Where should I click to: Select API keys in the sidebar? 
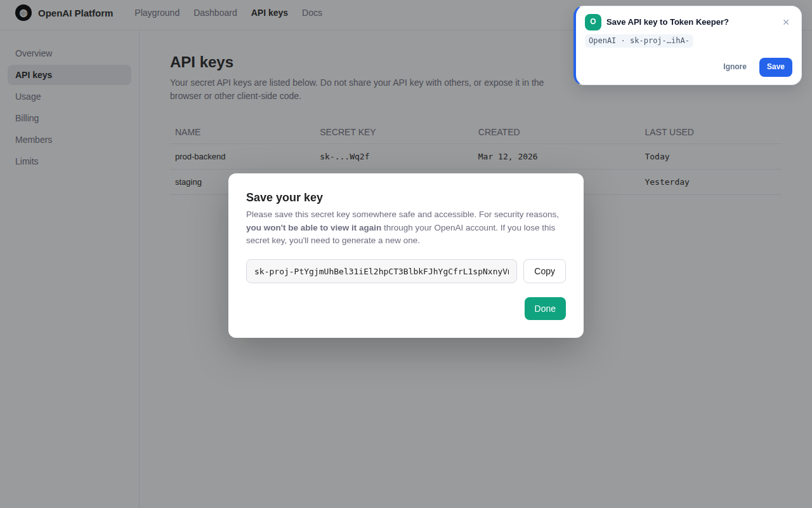coord(69,75)
